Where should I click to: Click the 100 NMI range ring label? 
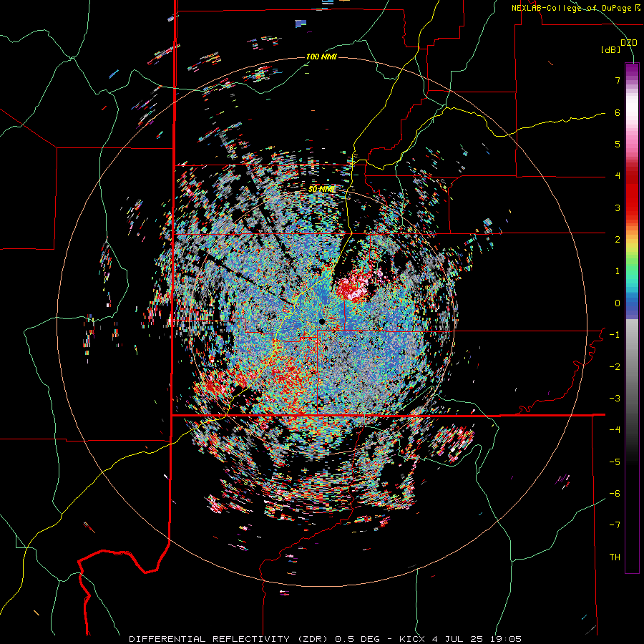point(321,57)
